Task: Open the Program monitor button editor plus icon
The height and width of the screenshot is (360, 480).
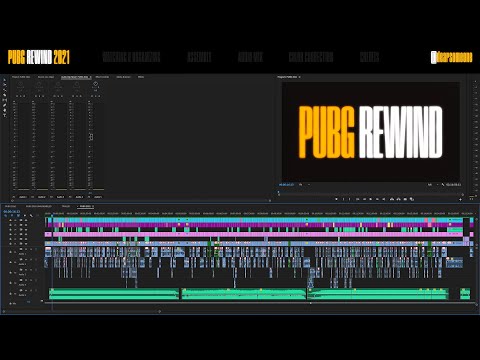Action: click(460, 199)
